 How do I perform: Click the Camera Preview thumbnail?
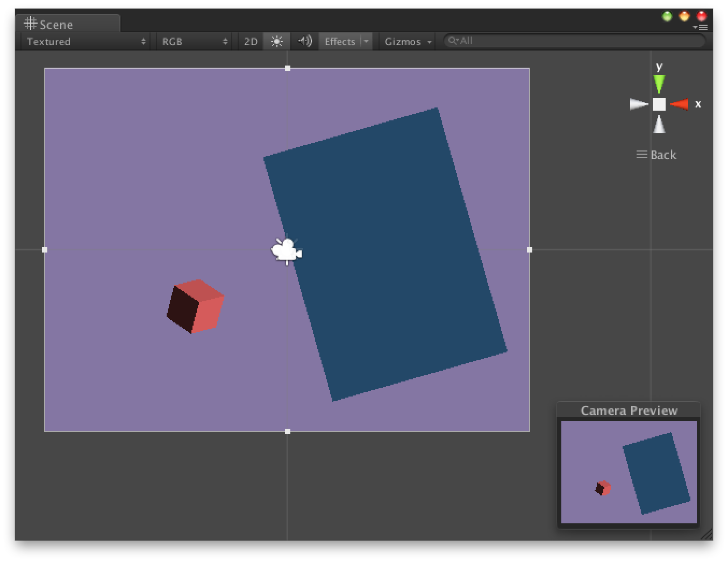[629, 472]
